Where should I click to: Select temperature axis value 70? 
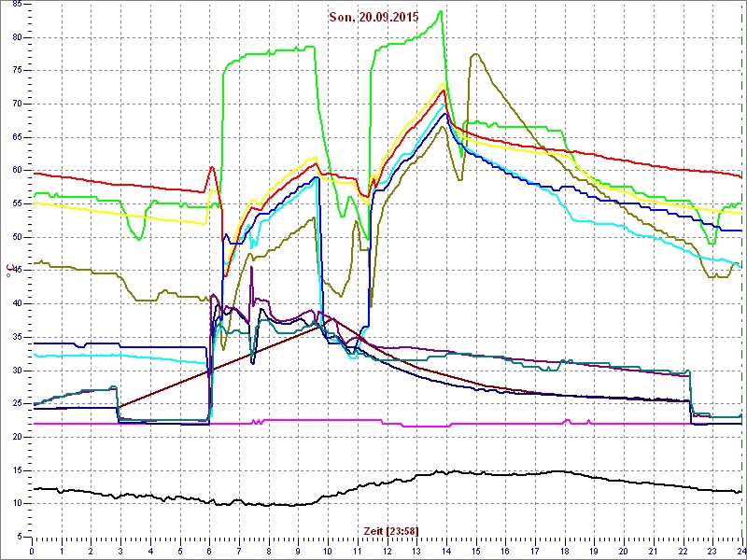click(x=16, y=105)
